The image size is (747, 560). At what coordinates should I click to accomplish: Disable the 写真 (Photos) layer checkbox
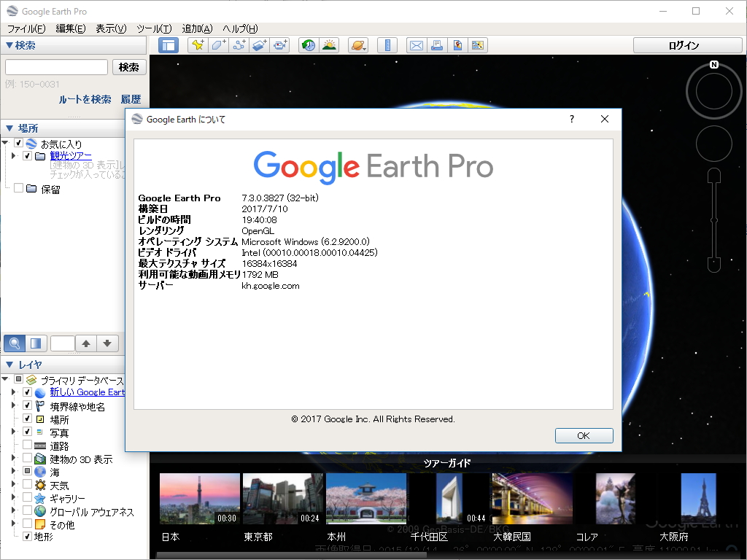point(27,431)
